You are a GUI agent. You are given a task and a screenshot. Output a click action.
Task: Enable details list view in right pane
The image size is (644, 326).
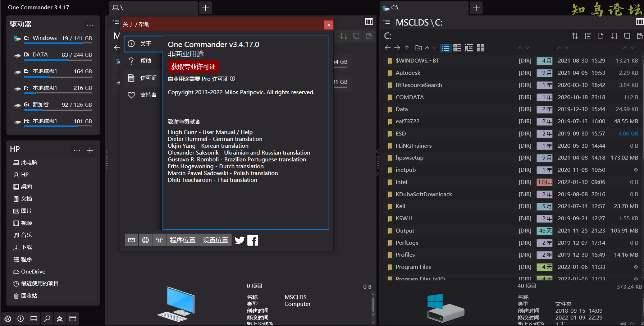coord(446,48)
